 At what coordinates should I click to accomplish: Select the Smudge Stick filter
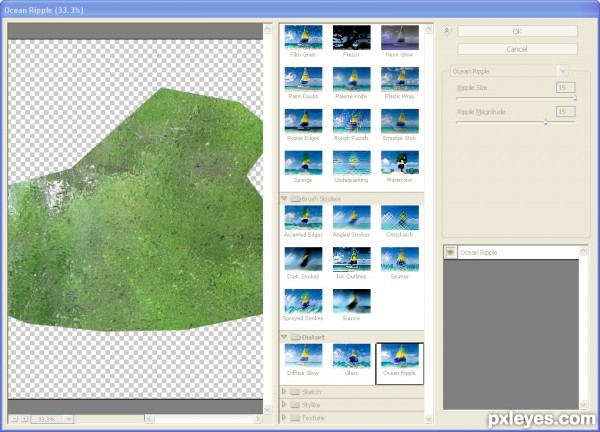pyautogui.click(x=399, y=121)
